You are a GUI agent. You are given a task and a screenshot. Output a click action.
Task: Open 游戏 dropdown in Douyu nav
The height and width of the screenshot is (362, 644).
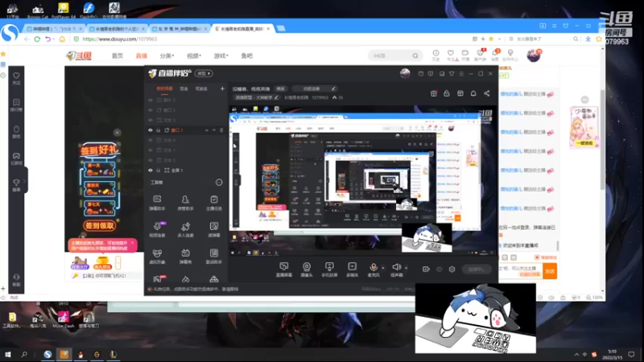221,56
